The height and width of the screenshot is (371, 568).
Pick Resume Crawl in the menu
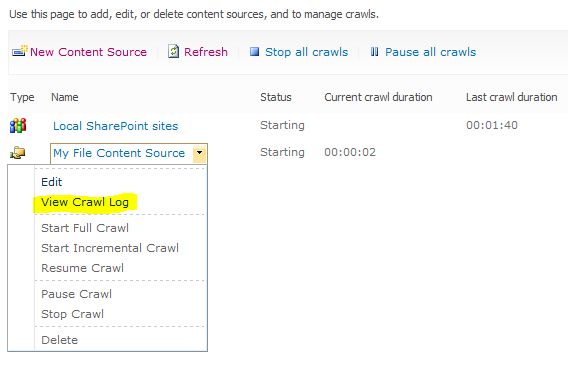(x=83, y=268)
